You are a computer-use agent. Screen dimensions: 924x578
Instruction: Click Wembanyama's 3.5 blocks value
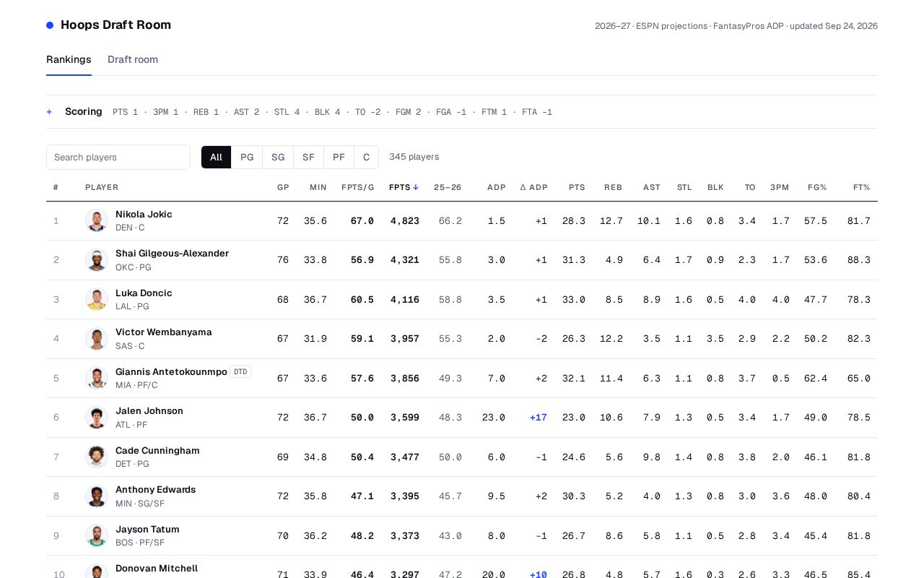pyautogui.click(x=715, y=339)
